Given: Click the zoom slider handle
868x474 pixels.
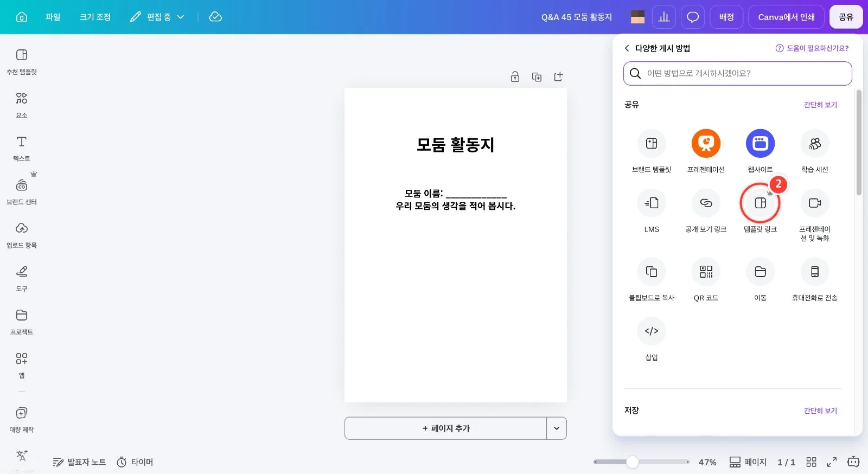Looking at the screenshot, I should [x=633, y=462].
